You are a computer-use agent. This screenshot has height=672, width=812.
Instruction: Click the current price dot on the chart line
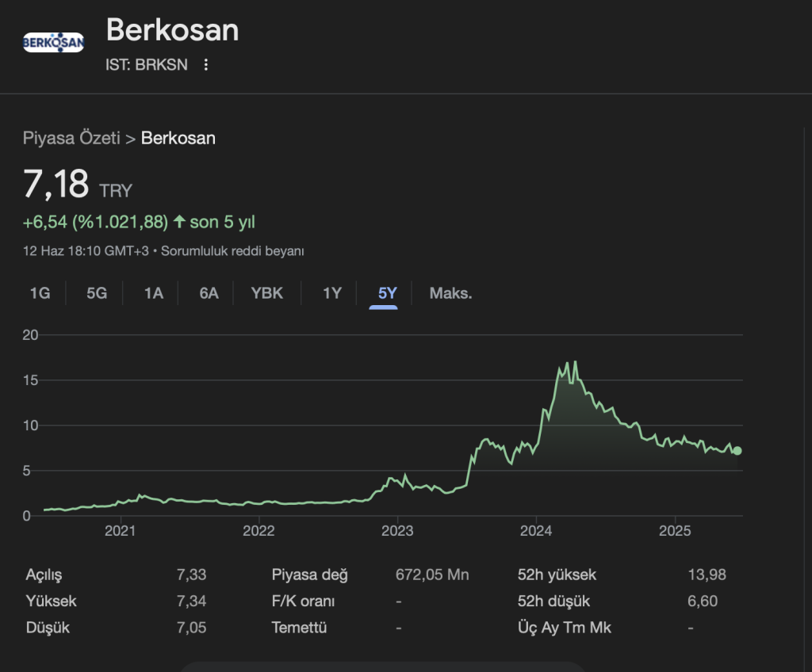click(x=737, y=451)
